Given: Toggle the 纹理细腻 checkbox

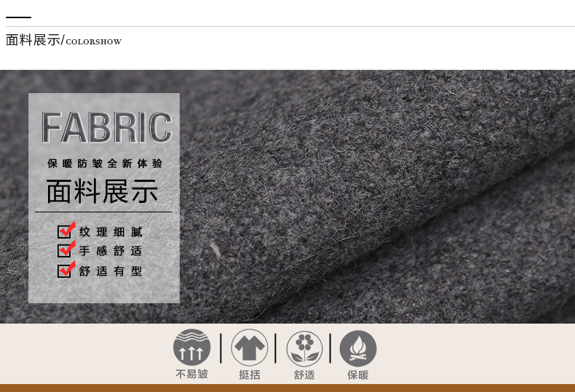Looking at the screenshot, I should coord(66,232).
